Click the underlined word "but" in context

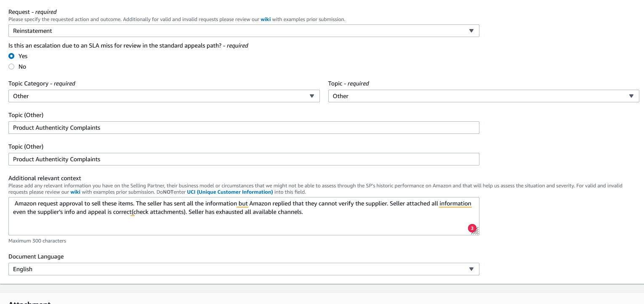pyautogui.click(x=243, y=204)
